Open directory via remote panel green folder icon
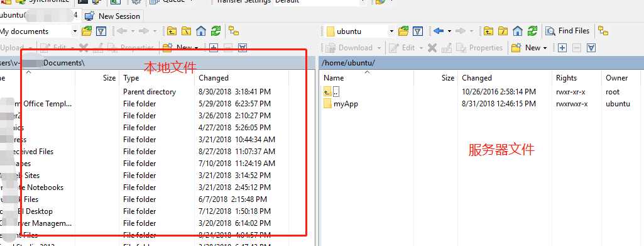This screenshot has width=644, height=246. (x=403, y=31)
